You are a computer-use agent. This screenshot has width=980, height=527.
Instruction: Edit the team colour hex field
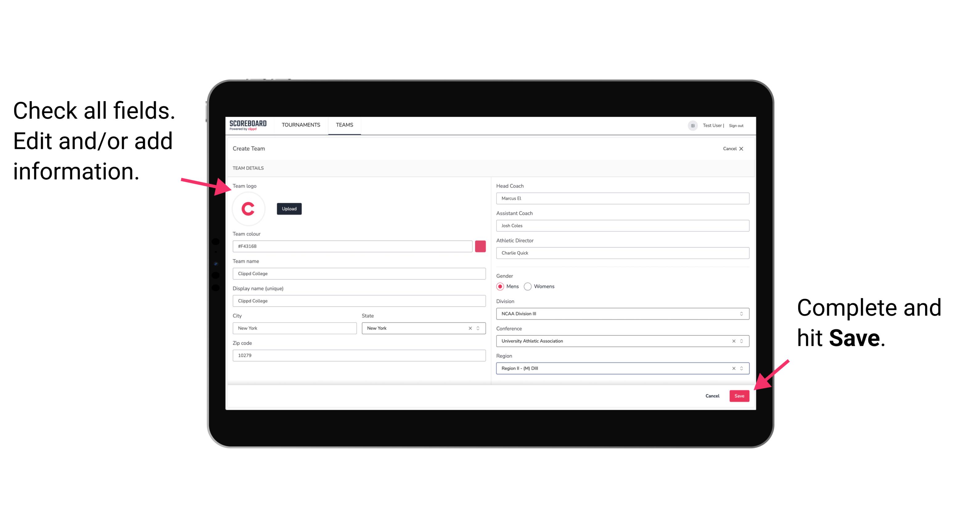(352, 246)
